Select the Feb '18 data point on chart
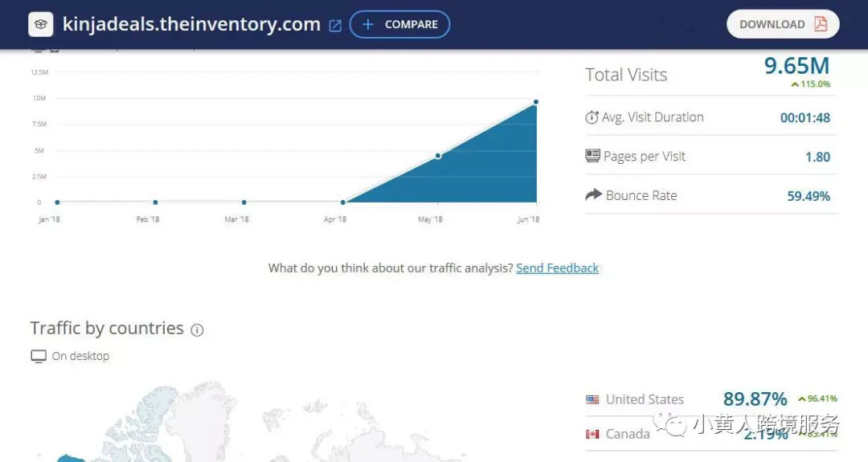The image size is (868, 462). tap(156, 202)
